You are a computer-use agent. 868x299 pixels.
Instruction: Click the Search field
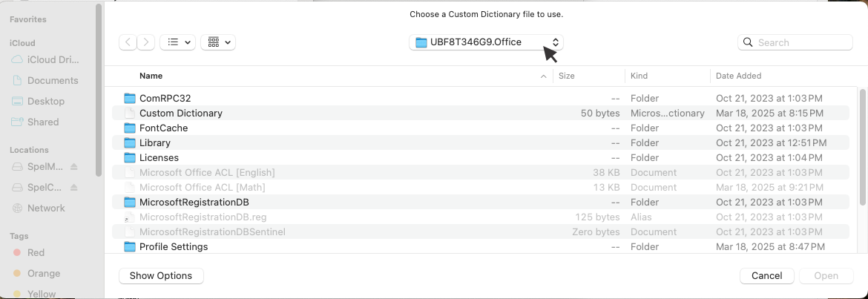[x=798, y=43]
